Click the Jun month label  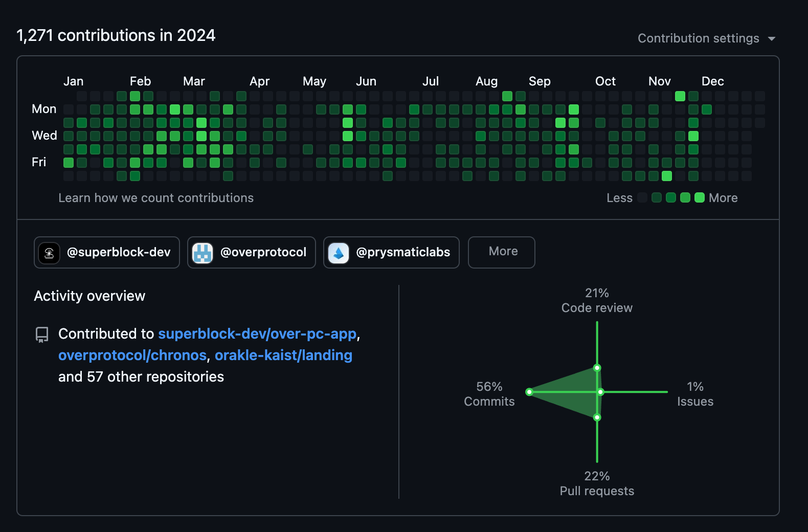pos(366,81)
